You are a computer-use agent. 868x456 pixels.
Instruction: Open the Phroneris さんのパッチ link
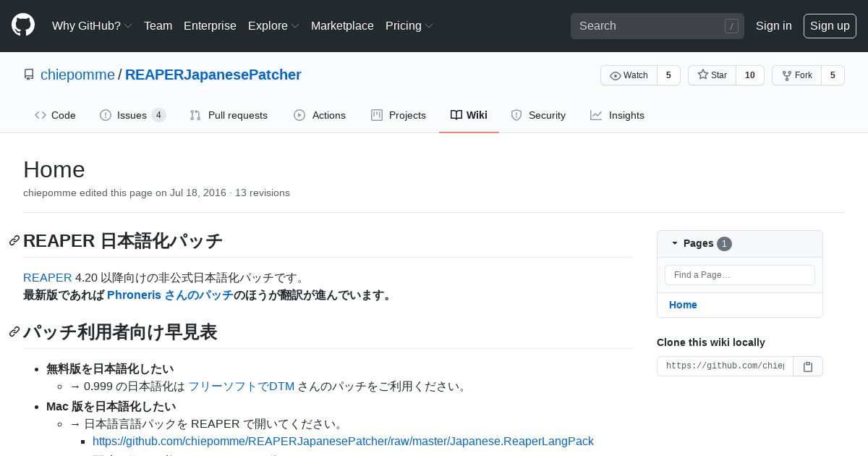(170, 295)
